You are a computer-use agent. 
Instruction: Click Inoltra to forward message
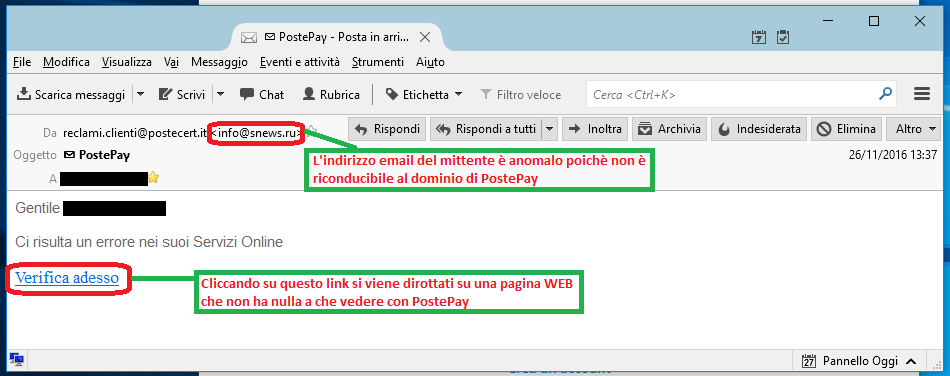click(x=595, y=128)
